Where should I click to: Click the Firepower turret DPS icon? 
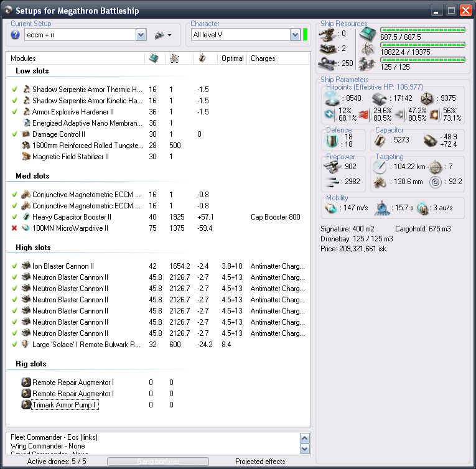(332, 167)
